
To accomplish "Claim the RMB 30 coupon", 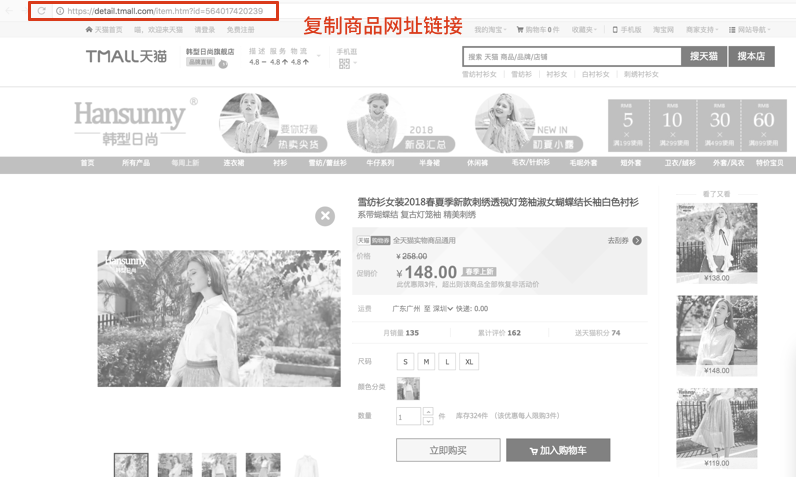I will tap(719, 125).
